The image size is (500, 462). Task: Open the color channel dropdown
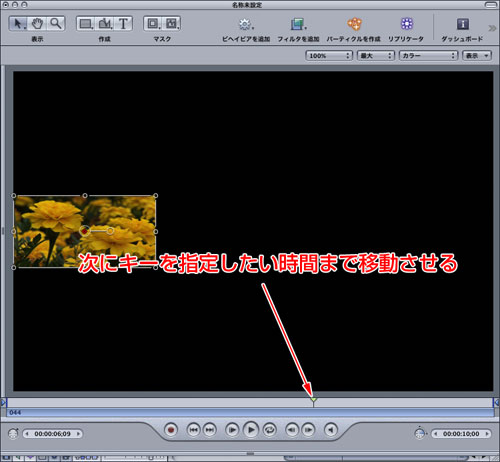[x=428, y=56]
